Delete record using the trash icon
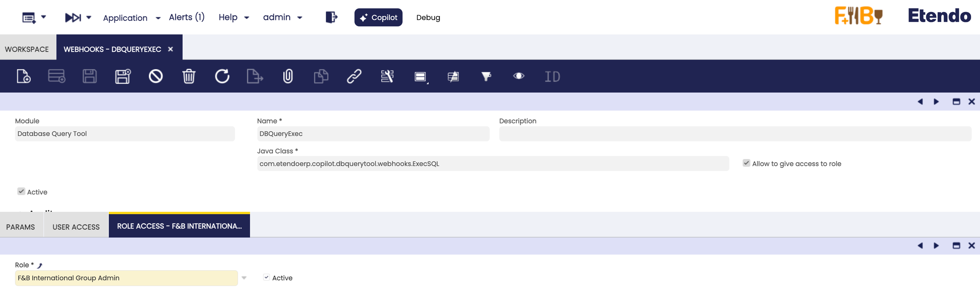980x296 pixels. point(189,76)
